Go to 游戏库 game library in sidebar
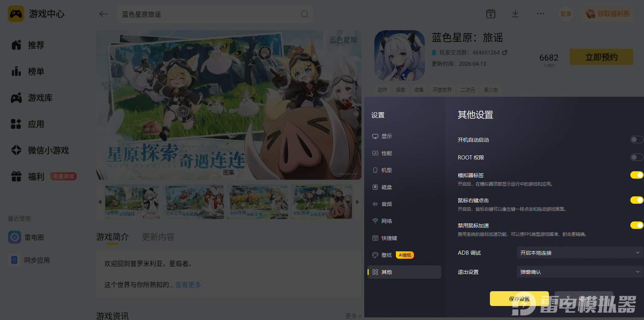Image resolution: width=644 pixels, height=320 pixels. (32, 98)
